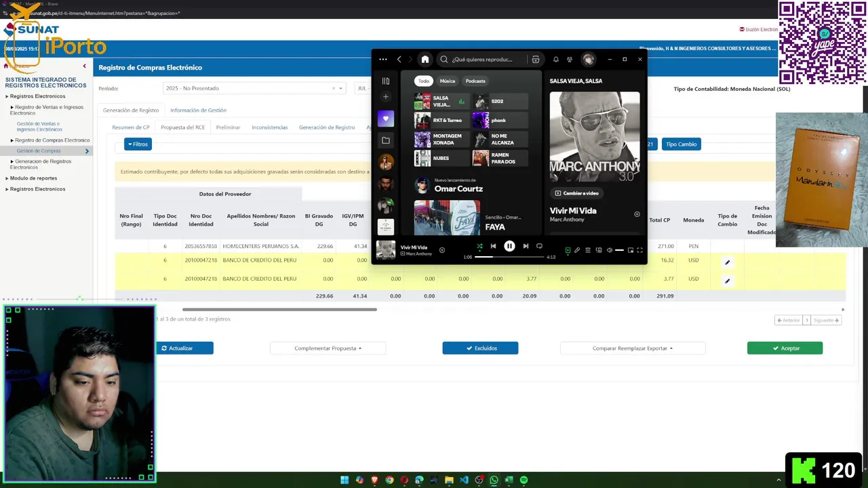The width and height of the screenshot is (868, 488).
Task: Edit exchange rate pencil for the 3.77 USD row
Action: [x=727, y=281]
